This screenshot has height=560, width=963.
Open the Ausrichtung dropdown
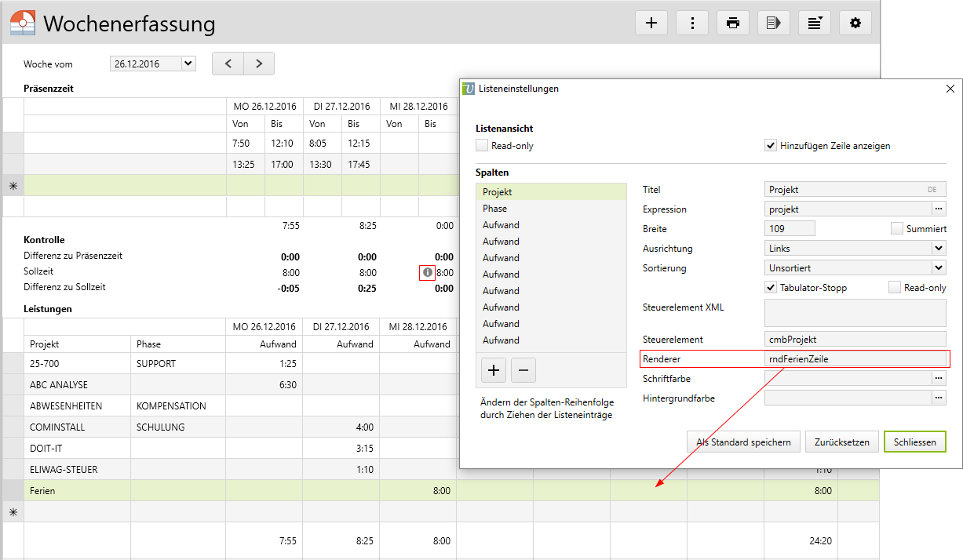click(x=939, y=248)
